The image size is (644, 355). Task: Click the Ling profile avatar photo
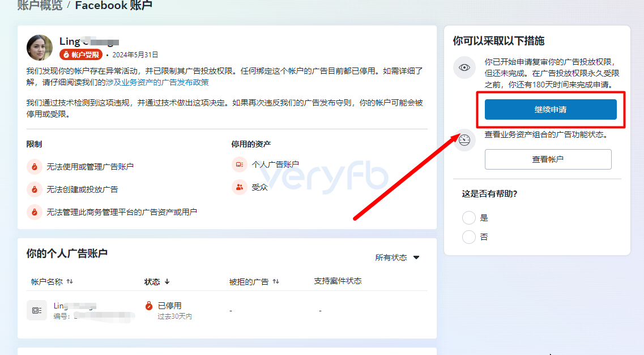40,47
